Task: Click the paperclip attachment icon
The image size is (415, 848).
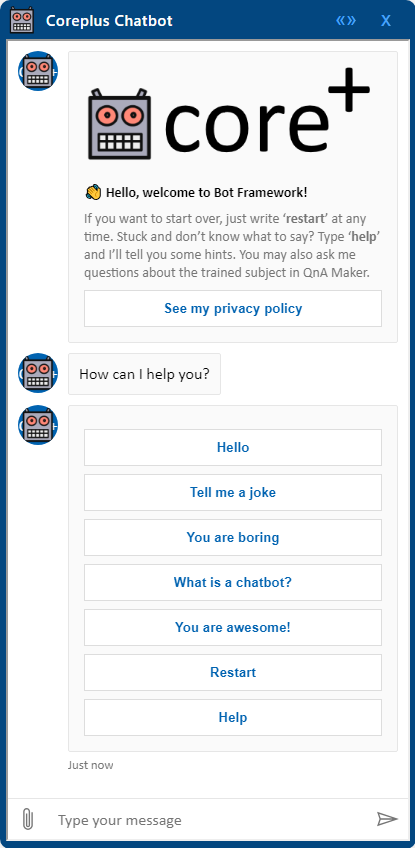Action: [x=28, y=819]
